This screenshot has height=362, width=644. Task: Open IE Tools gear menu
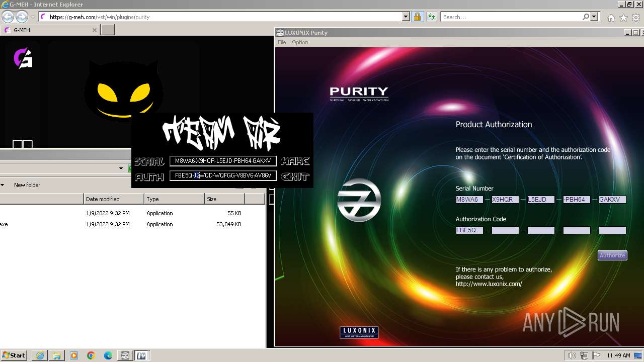(x=636, y=18)
